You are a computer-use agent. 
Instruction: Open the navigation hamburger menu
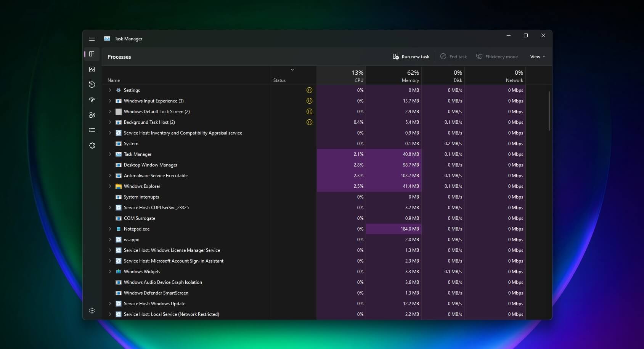pyautogui.click(x=92, y=38)
